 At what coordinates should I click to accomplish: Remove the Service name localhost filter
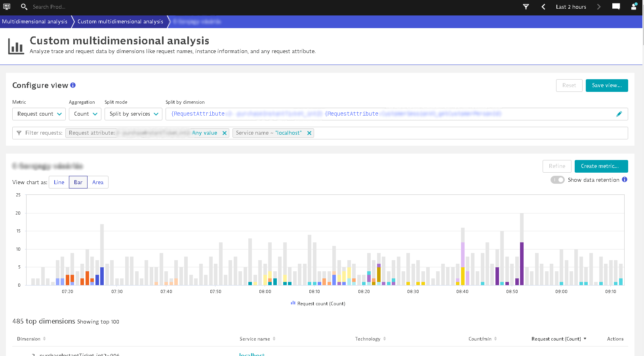pos(309,133)
